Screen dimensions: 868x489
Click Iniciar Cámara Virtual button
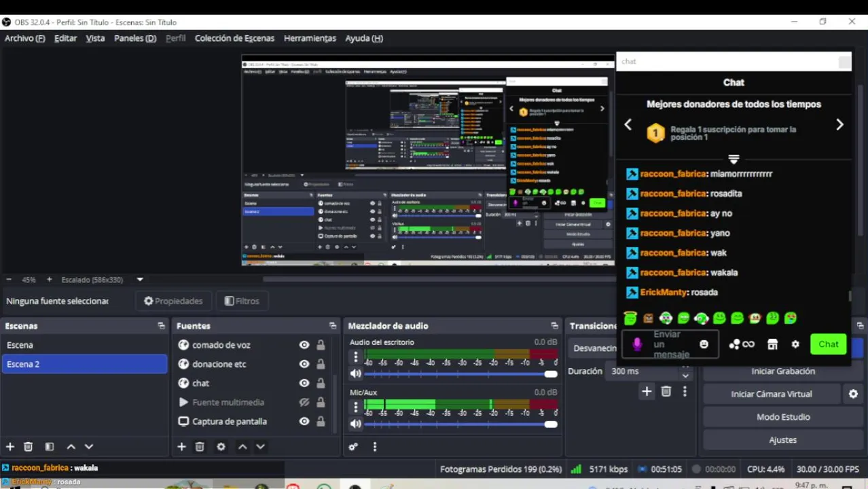(772, 394)
